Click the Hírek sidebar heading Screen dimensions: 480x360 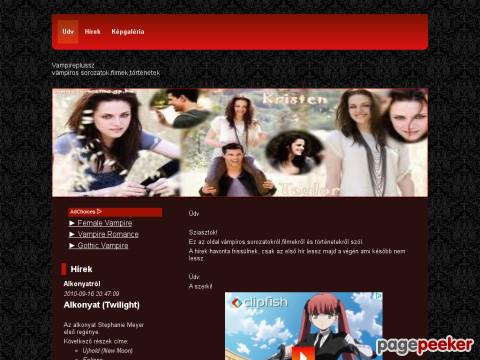(81, 269)
